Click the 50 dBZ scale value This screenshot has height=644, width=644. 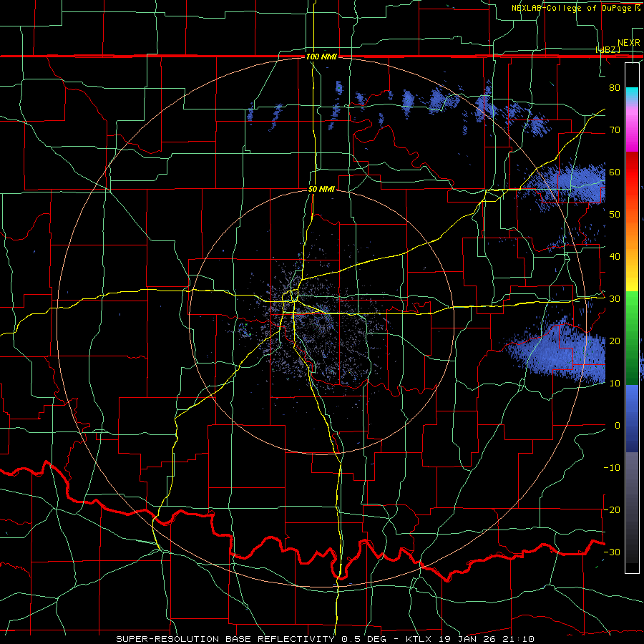pos(615,215)
